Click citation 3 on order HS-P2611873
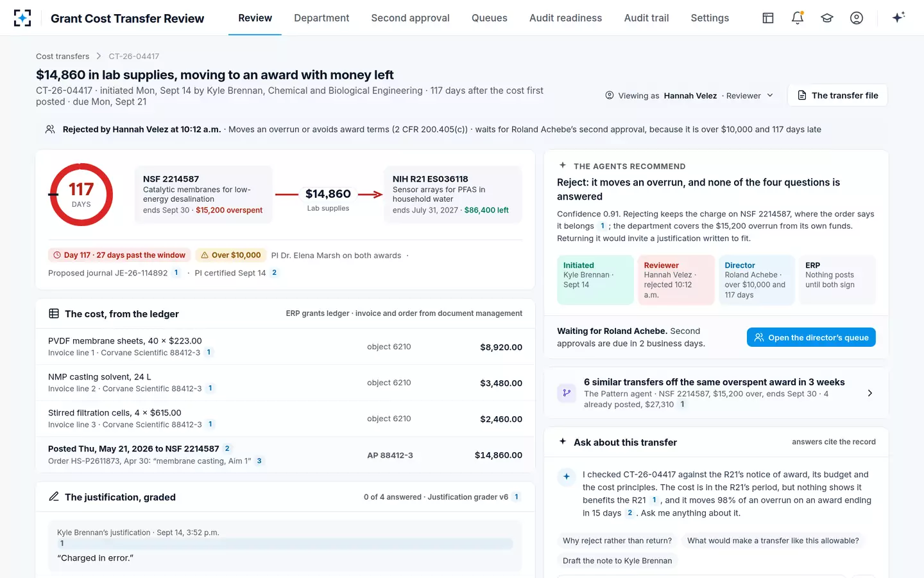This screenshot has height=578, width=924. click(x=259, y=461)
